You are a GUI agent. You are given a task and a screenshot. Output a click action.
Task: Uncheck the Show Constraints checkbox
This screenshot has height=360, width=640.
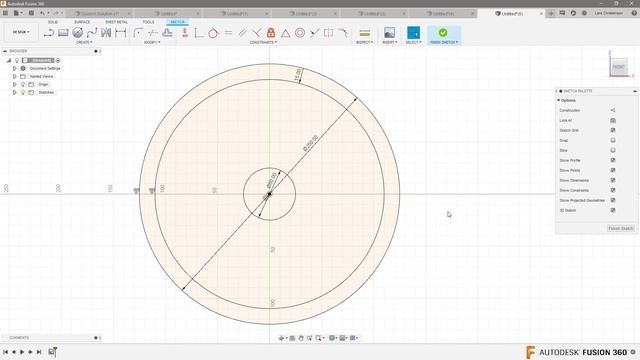pos(613,190)
